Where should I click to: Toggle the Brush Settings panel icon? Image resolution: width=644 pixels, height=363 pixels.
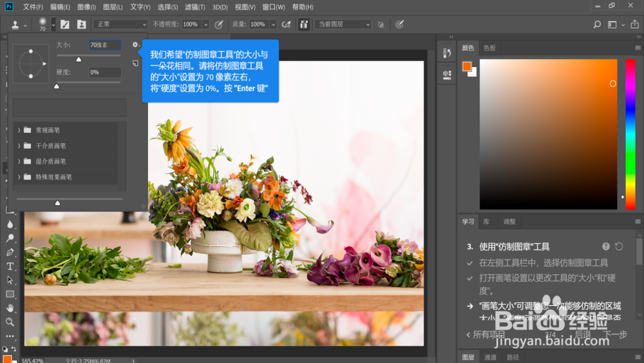65,25
